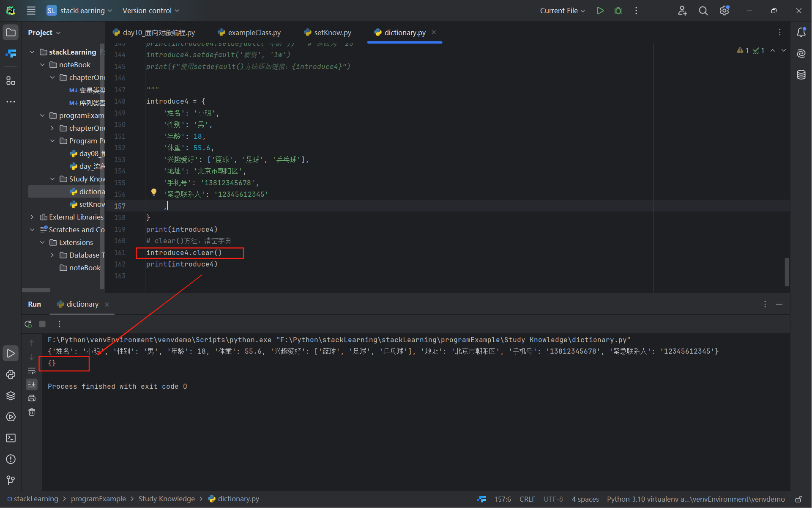Rerun the dictionary run configuration
The height and width of the screenshot is (508, 812).
tap(28, 324)
